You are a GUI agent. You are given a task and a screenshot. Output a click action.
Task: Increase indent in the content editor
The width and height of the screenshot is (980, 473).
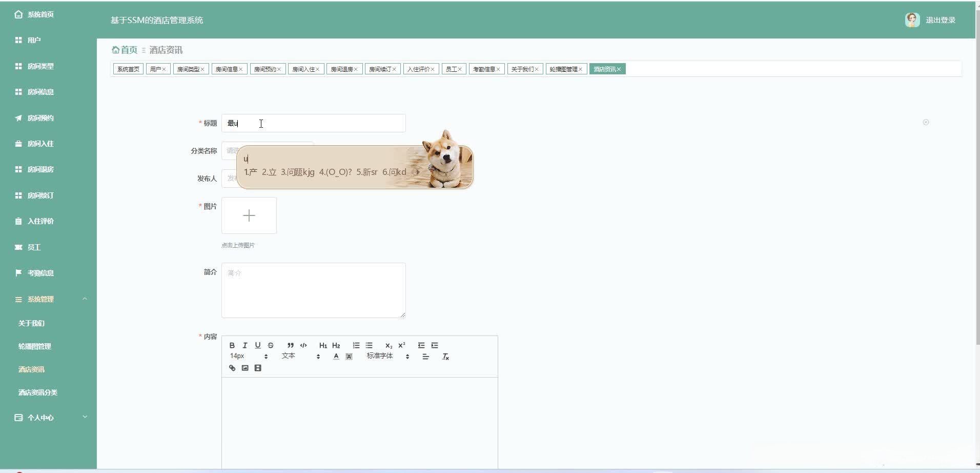point(435,345)
